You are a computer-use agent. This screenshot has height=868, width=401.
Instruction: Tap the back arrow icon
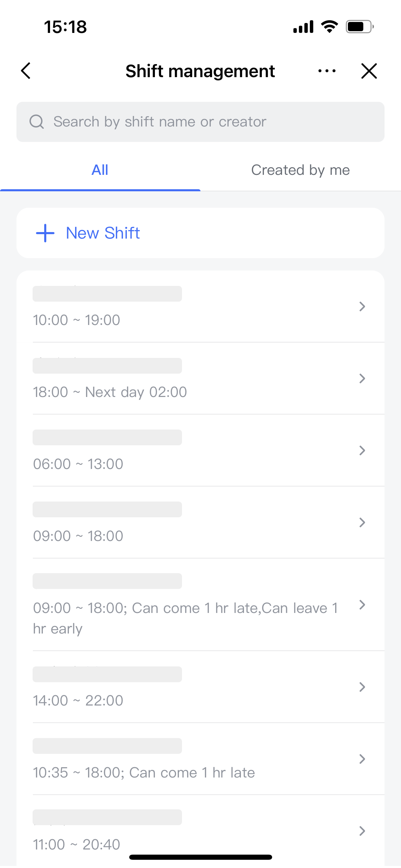26,71
